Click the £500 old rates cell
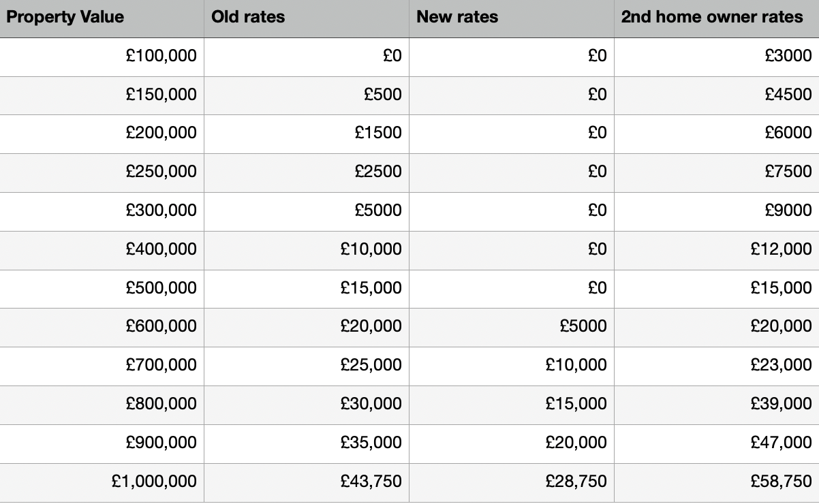 [307, 95]
